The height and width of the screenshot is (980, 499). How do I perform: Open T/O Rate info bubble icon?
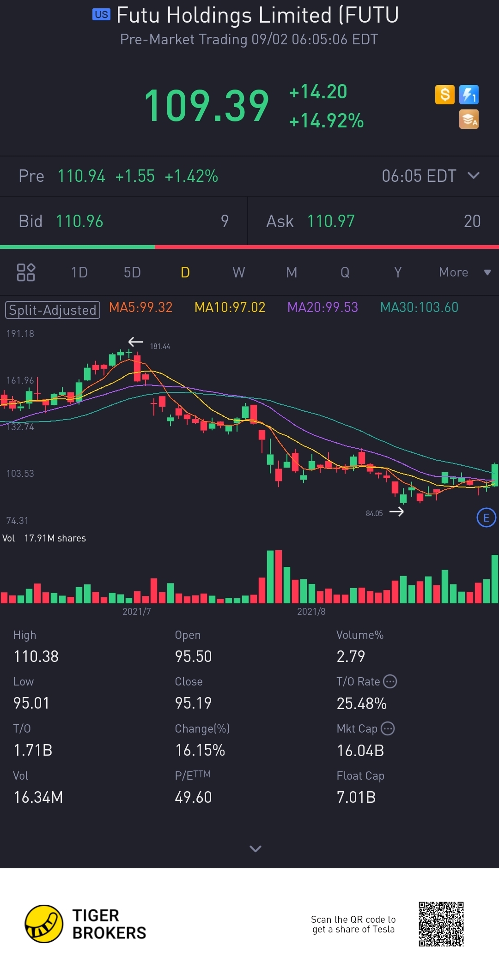coord(390,681)
